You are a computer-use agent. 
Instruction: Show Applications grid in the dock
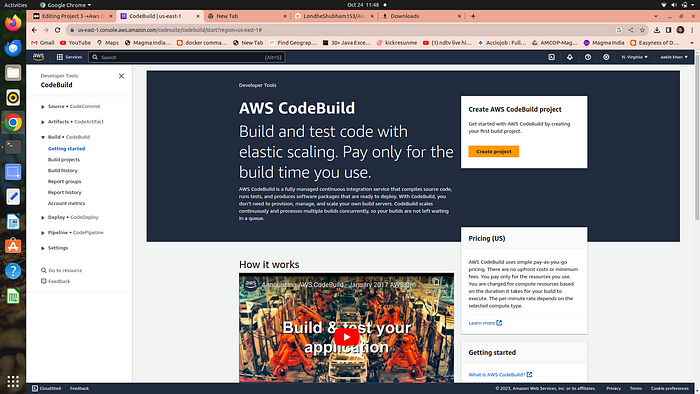point(13,382)
